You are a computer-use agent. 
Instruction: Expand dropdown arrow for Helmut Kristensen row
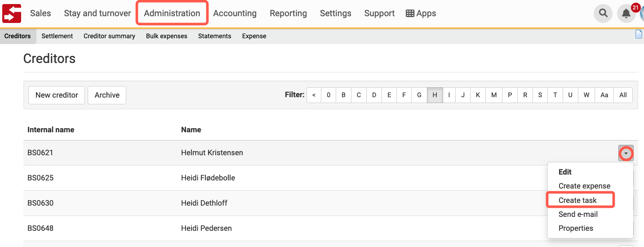626,153
